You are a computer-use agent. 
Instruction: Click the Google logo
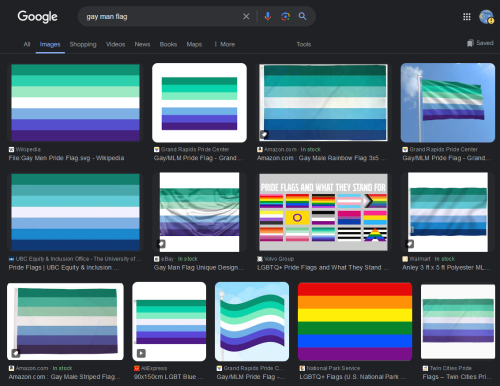37,17
